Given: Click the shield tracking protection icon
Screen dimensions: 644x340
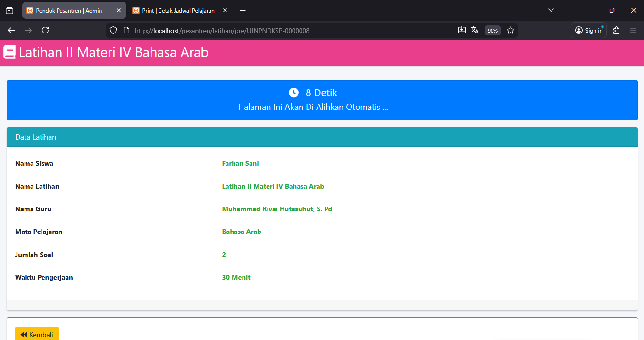Looking at the screenshot, I should tap(113, 30).
